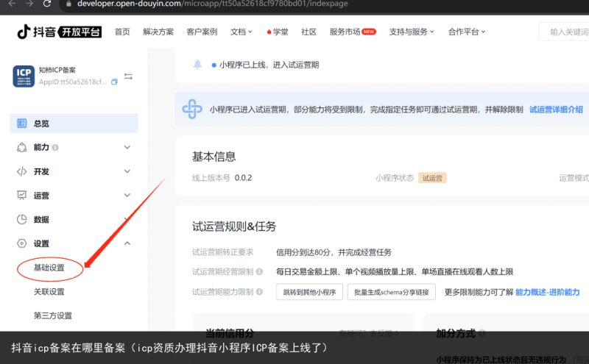Open the 能力概述-进阶能力 link
This screenshot has height=364, width=589.
tap(547, 292)
